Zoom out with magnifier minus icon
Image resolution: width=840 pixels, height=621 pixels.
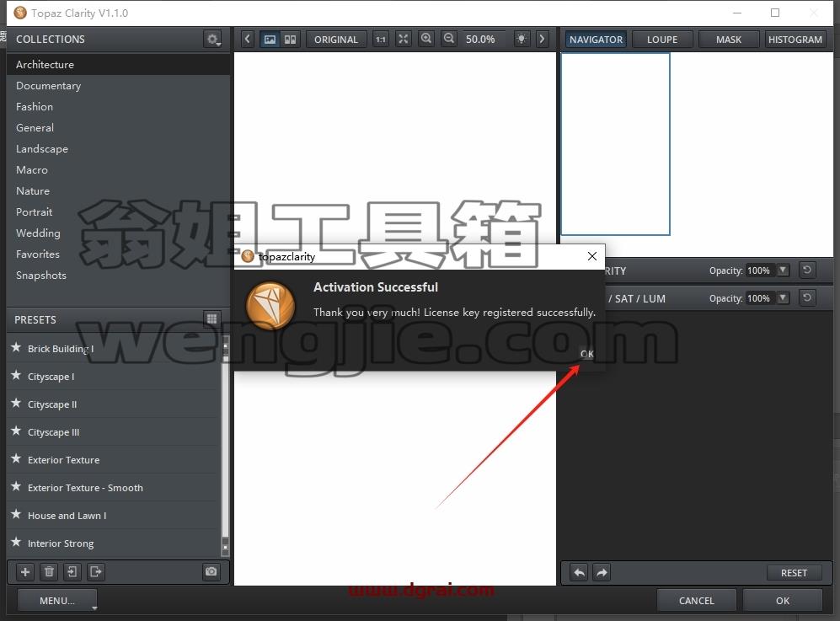point(449,39)
